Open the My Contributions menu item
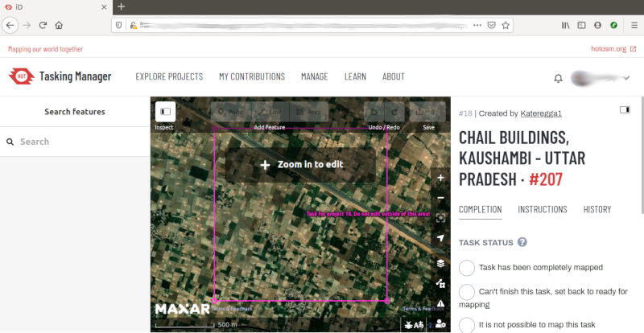This screenshot has width=644, height=333. tap(252, 76)
